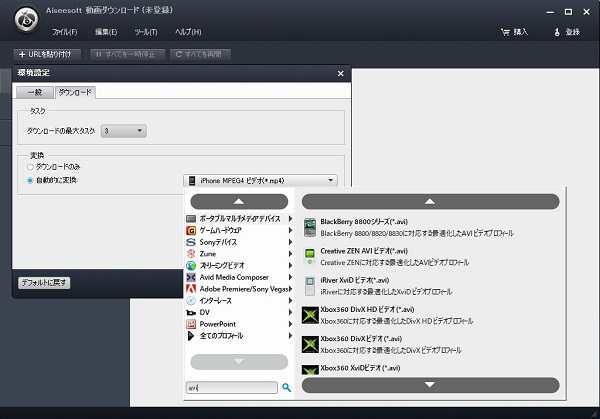Click the Adobe Premiere/Sony Vegas icon
Screen dimensions: 600x419
click(191, 289)
